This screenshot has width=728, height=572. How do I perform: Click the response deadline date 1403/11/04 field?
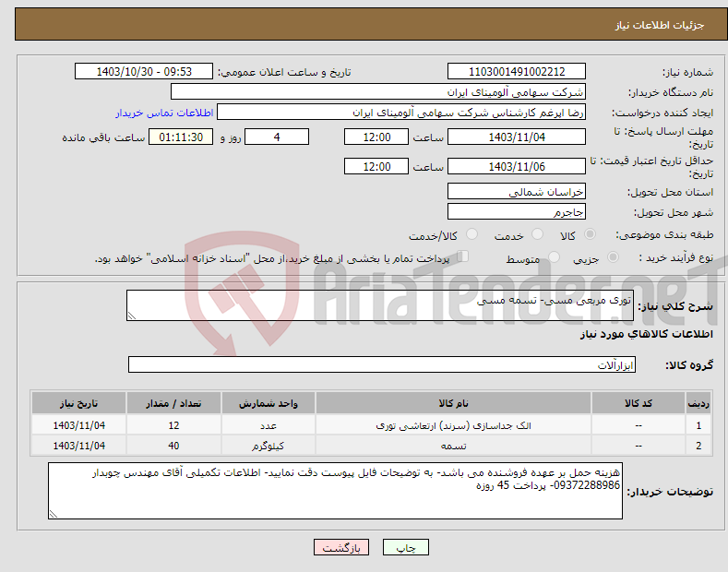[517, 137]
